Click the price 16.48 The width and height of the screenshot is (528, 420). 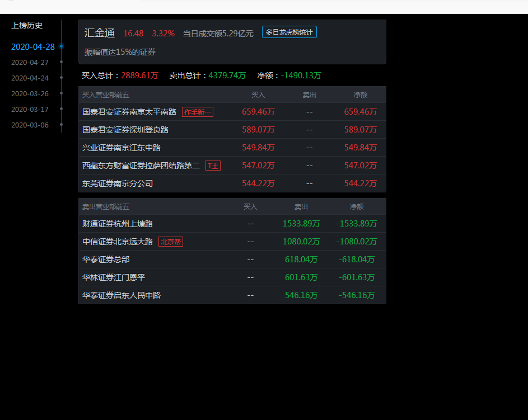pyautogui.click(x=133, y=34)
